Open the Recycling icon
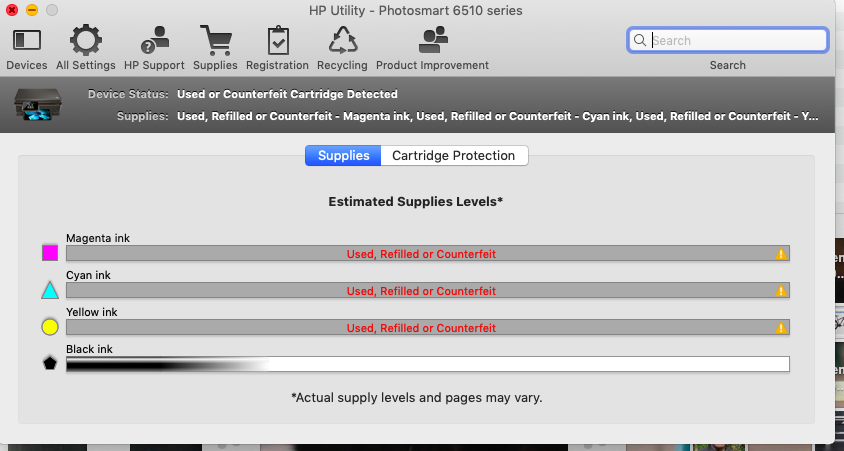The height and width of the screenshot is (451, 844). pos(343,40)
